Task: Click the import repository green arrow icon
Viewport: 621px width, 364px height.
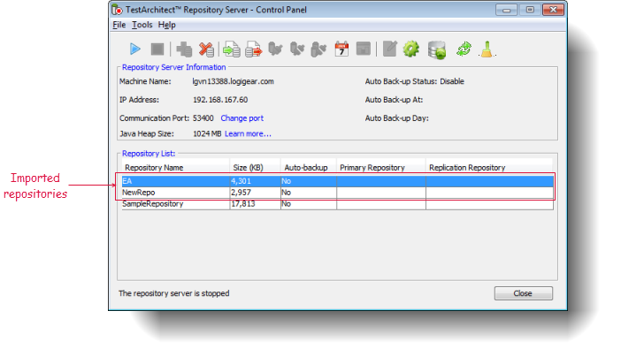Action: 231,49
